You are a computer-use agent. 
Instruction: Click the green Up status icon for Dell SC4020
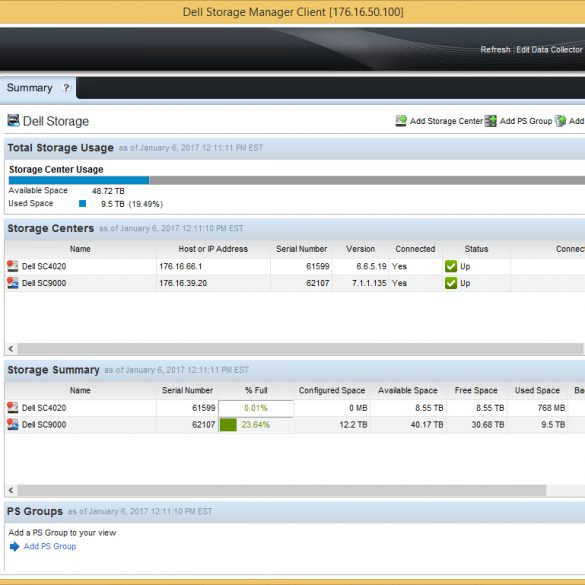[x=451, y=266]
